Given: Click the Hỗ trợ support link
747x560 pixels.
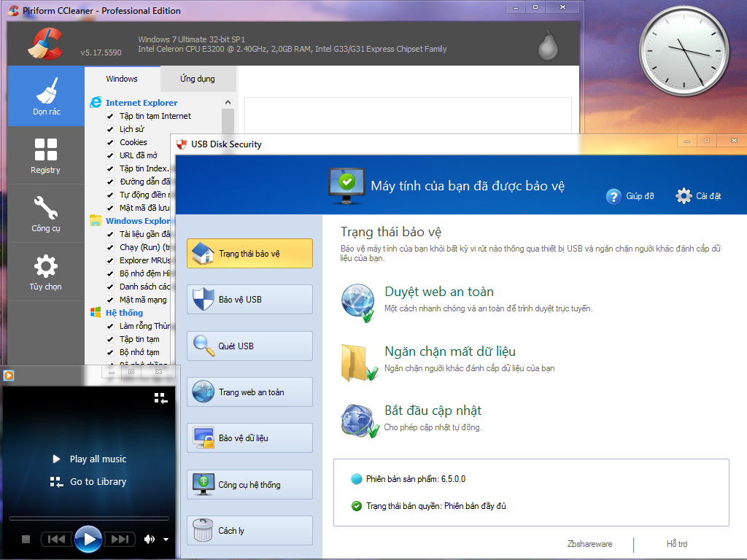Looking at the screenshot, I should click(x=677, y=544).
